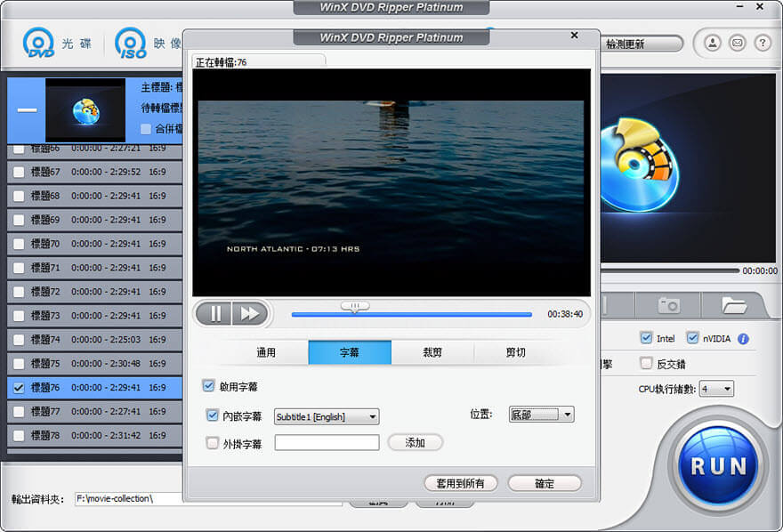Move the dialog preview playback slider handle
Image resolution: width=783 pixels, height=532 pixels.
(x=354, y=306)
